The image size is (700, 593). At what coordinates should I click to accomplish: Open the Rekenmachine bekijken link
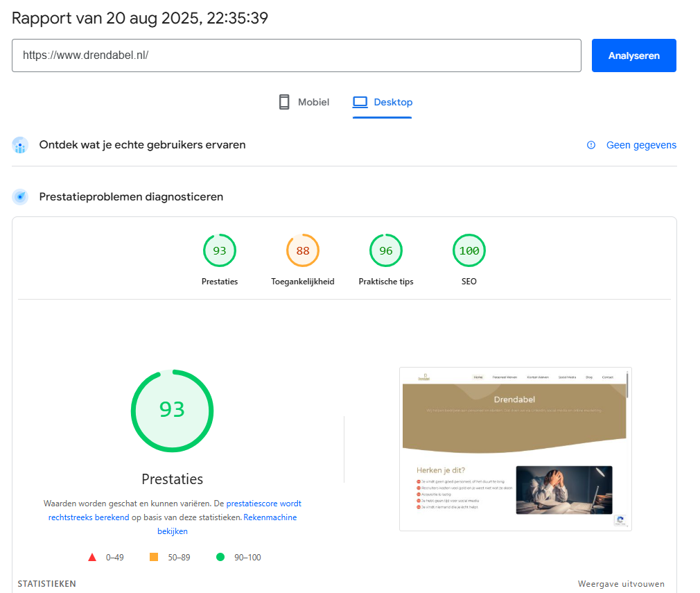tap(270, 517)
